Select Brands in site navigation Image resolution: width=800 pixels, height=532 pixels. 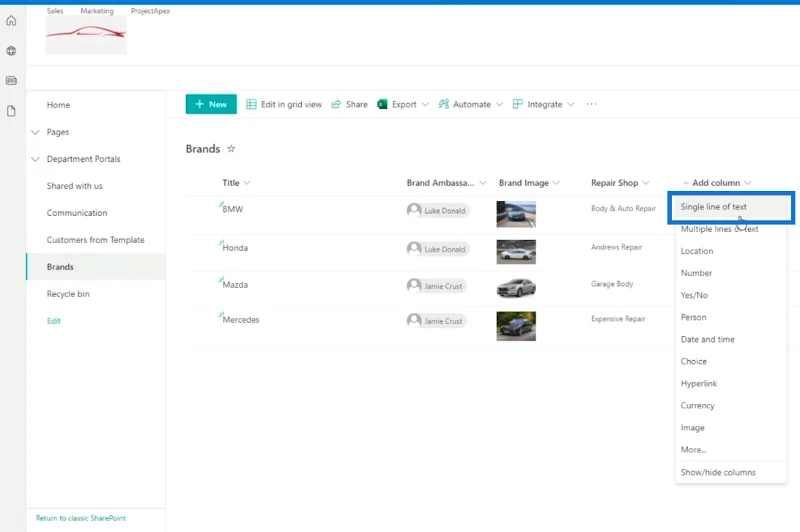[x=96, y=267]
